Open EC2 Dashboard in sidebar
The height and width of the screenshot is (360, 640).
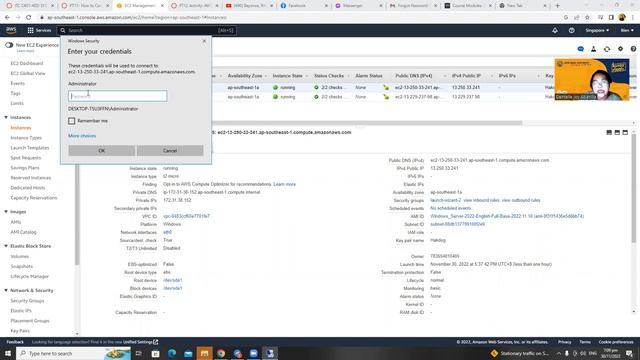point(27,64)
